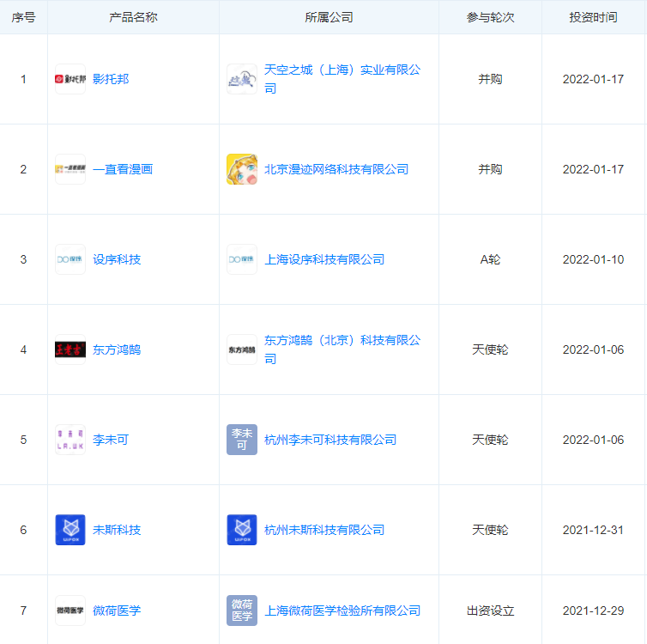Select date 2022-01-17 in 影托邦 row
647x644 pixels.
pos(593,79)
